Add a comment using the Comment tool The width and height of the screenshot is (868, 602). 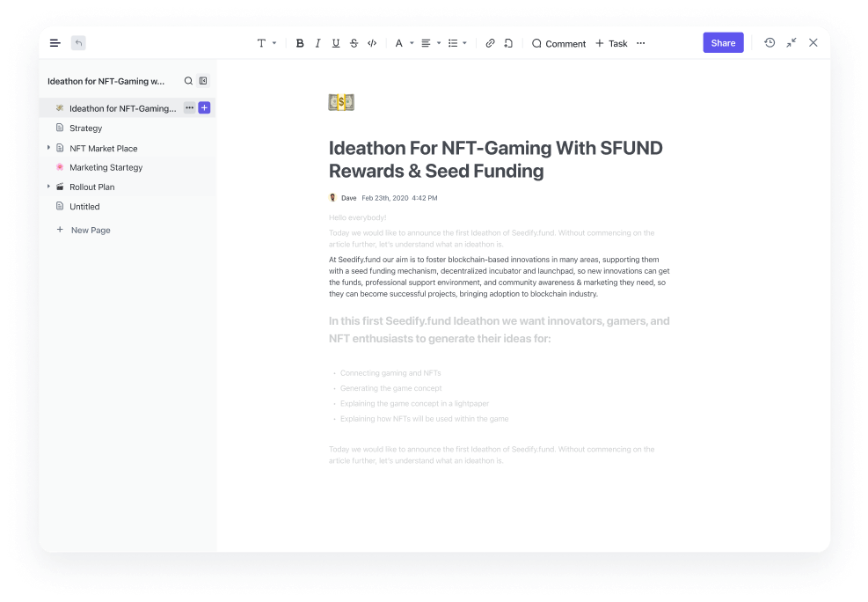(558, 43)
